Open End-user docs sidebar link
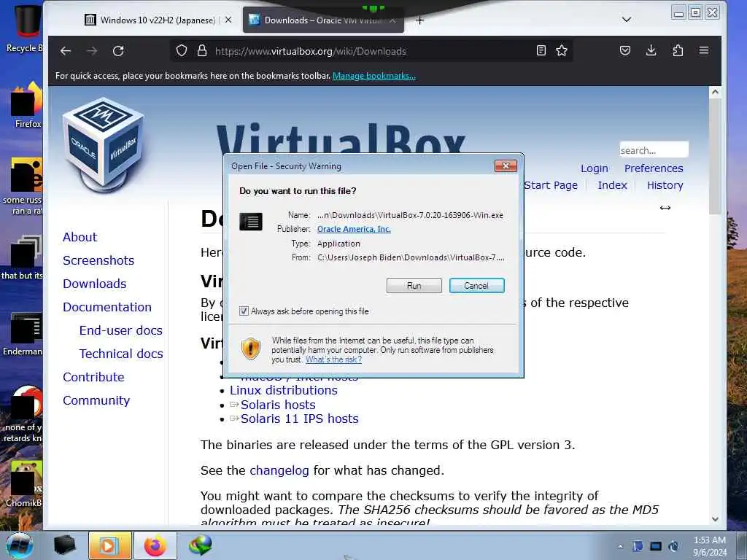The width and height of the screenshot is (747, 560). 121,330
